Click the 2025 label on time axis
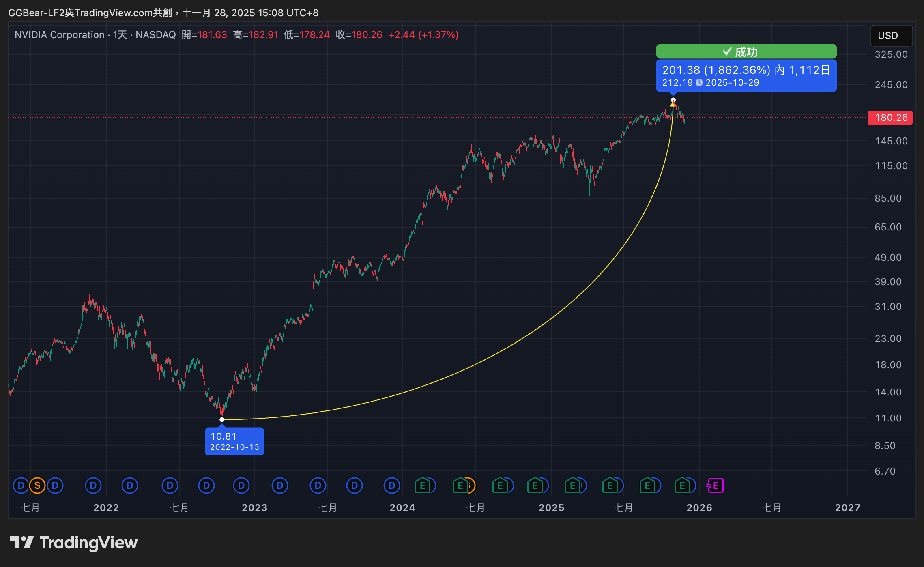924x567 pixels. pos(551,507)
